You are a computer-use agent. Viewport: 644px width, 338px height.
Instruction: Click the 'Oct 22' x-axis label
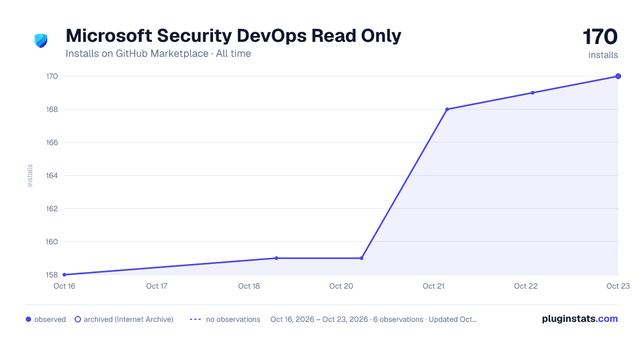pos(526,286)
